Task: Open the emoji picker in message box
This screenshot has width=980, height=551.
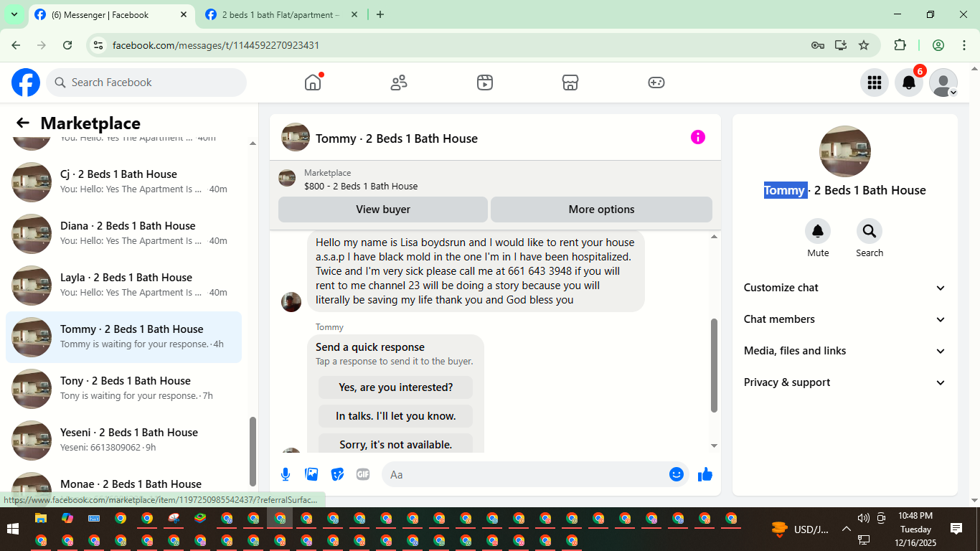Action: click(677, 474)
